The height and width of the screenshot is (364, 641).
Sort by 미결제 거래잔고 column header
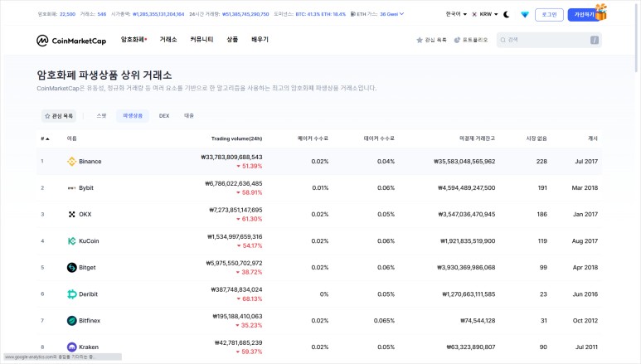(x=477, y=138)
